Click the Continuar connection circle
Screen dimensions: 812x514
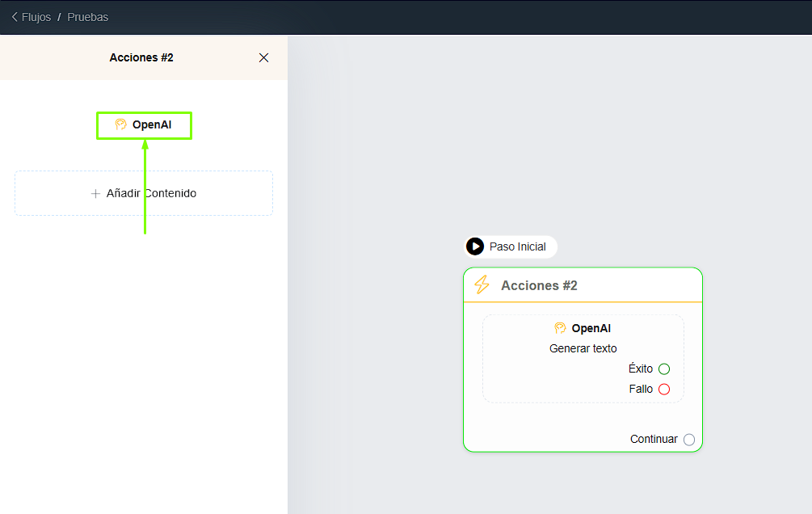tap(688, 439)
